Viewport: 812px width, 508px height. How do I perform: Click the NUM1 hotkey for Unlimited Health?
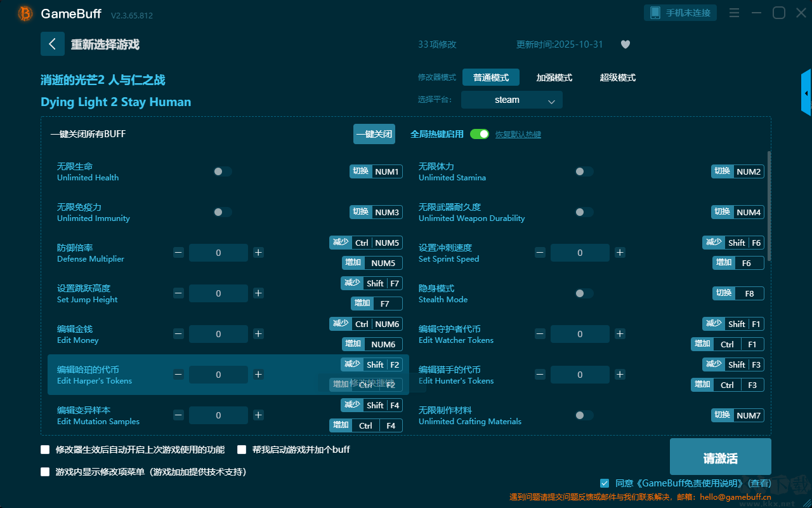(376, 171)
